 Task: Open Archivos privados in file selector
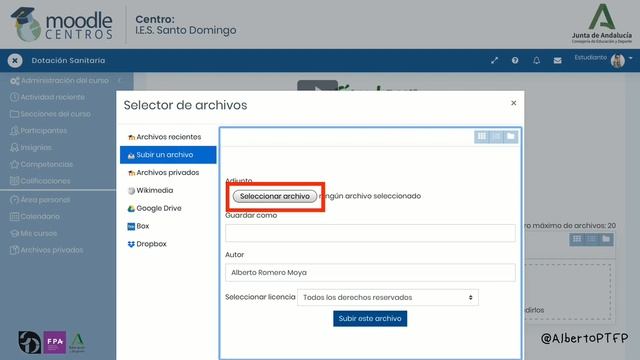(x=168, y=173)
